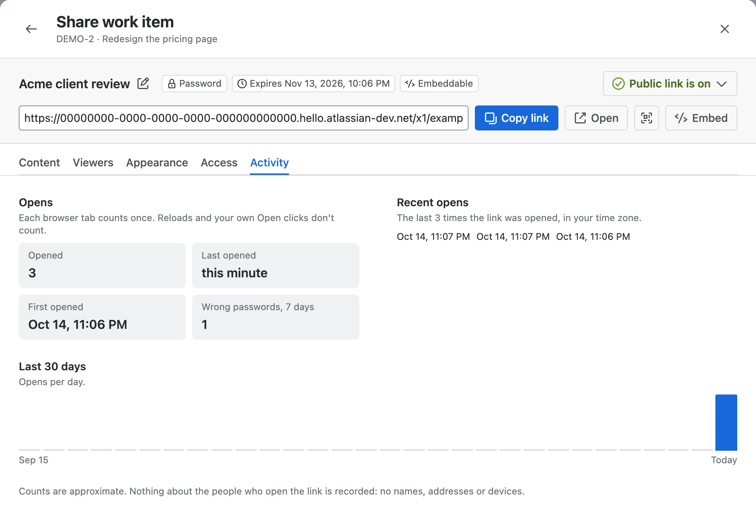Switch to the Content tab

(x=39, y=162)
